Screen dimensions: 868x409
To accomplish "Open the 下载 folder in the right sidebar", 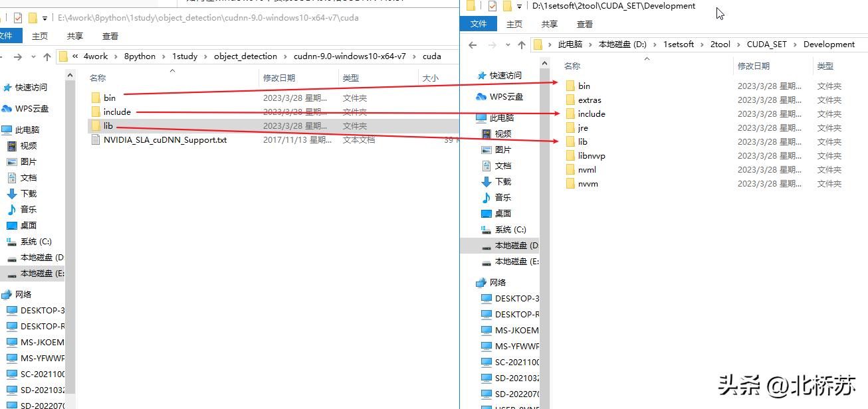I will pyautogui.click(x=502, y=181).
